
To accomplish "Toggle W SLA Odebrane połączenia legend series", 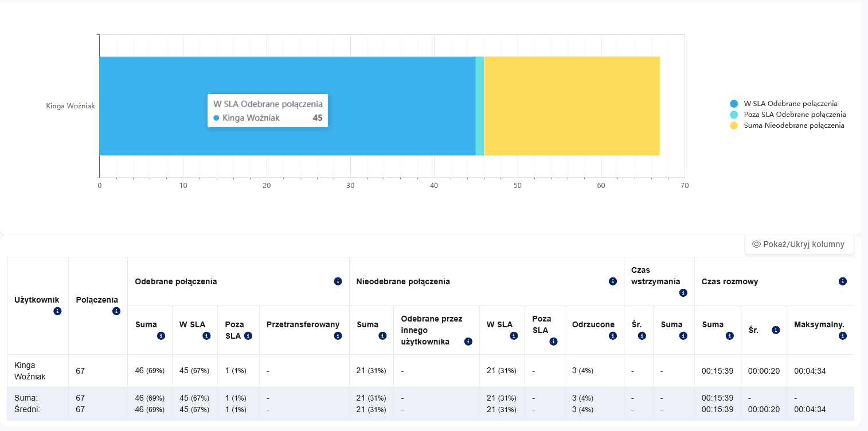I will click(x=784, y=104).
